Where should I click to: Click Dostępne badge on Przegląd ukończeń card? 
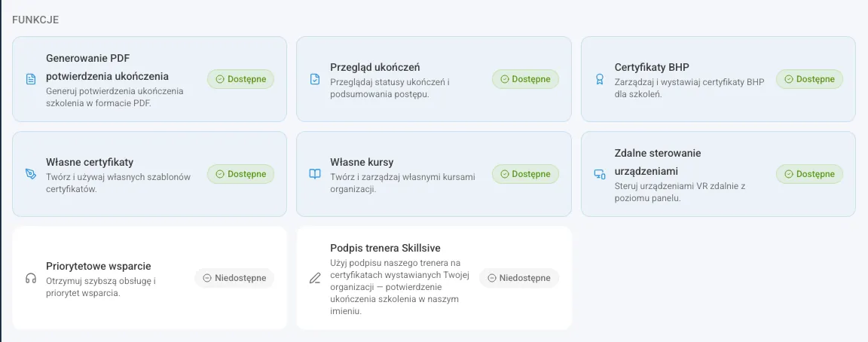[x=525, y=79]
